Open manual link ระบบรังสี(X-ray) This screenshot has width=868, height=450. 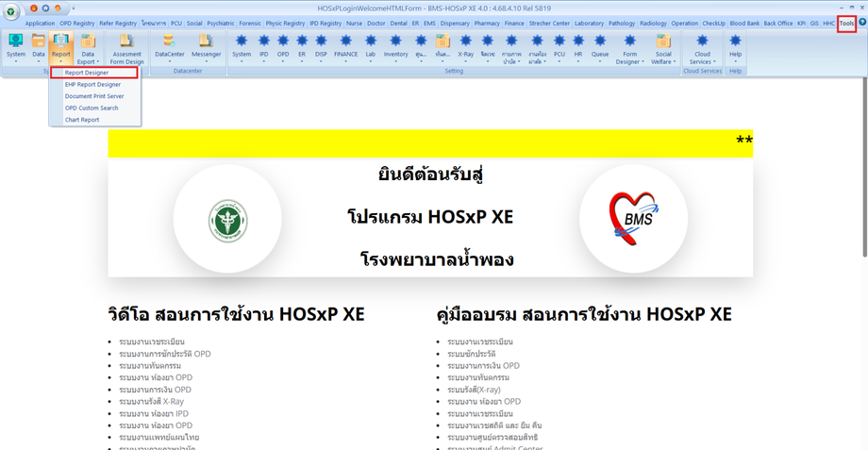(474, 390)
